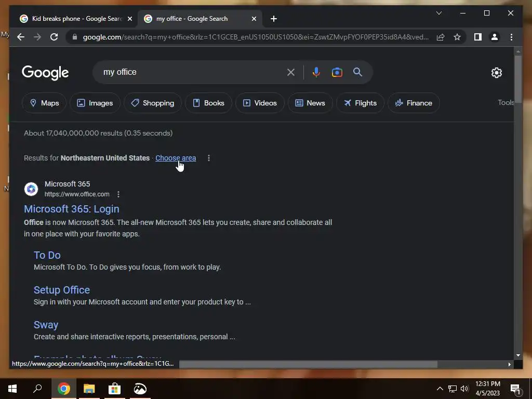
Task: Open File Explorer from taskbar
Action: coord(89,389)
